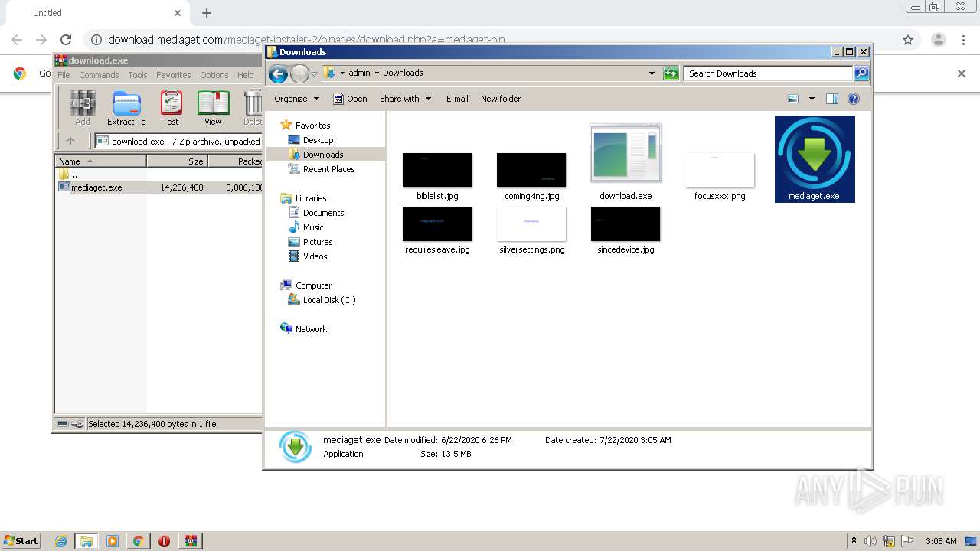Open the Favorites menu in WinRAR

click(174, 75)
